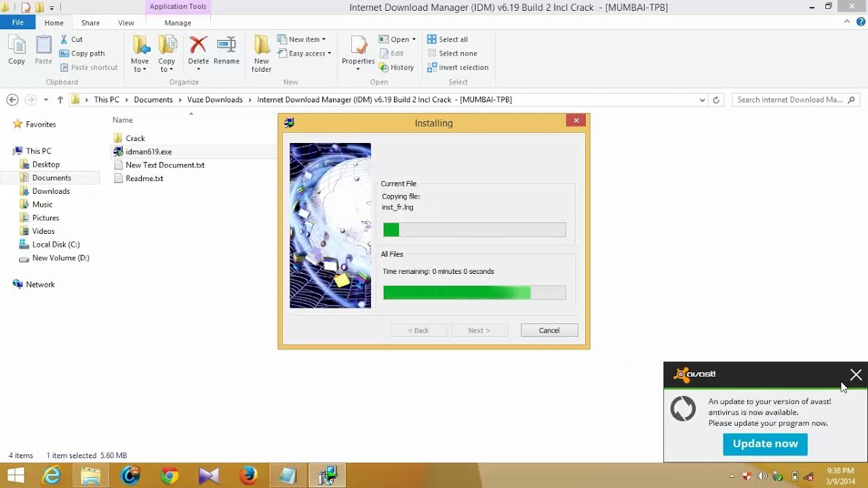
Task: Click the Copy icon in ribbon
Action: pyautogui.click(x=17, y=51)
